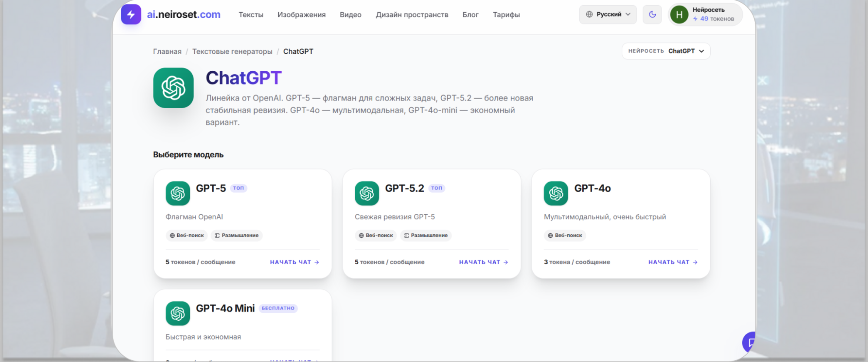The width and height of the screenshot is (868, 362).
Task: Click Размышление tag on GPT-5 card
Action: click(237, 236)
